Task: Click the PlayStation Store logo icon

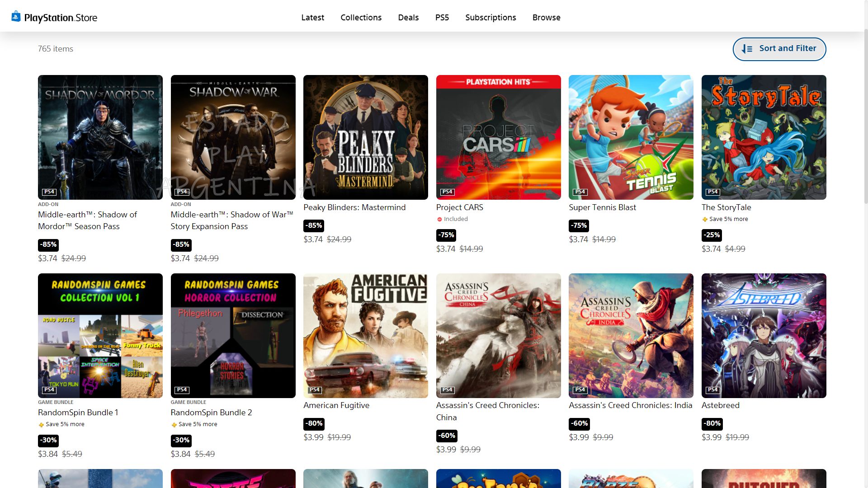Action: pos(16,17)
